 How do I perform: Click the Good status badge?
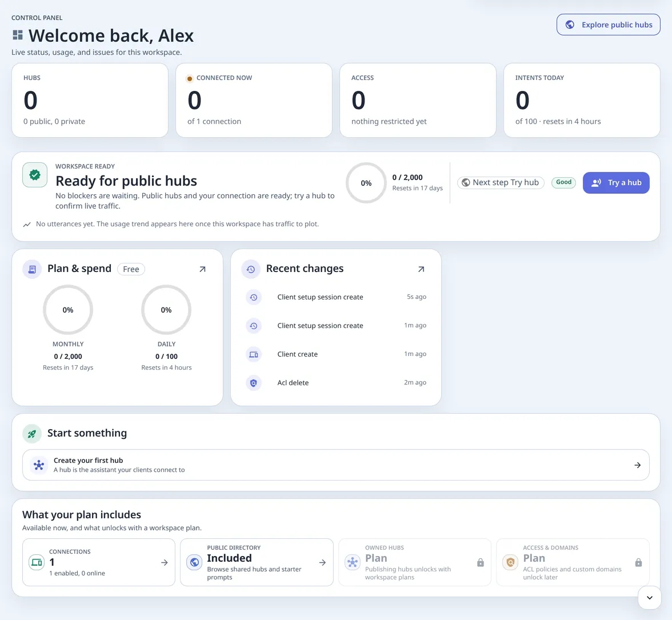coord(563,182)
